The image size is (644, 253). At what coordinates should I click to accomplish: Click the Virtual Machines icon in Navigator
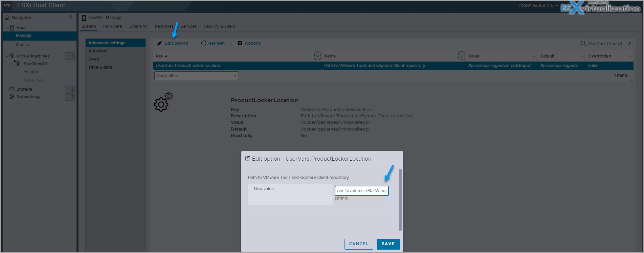pyautogui.click(x=12, y=56)
